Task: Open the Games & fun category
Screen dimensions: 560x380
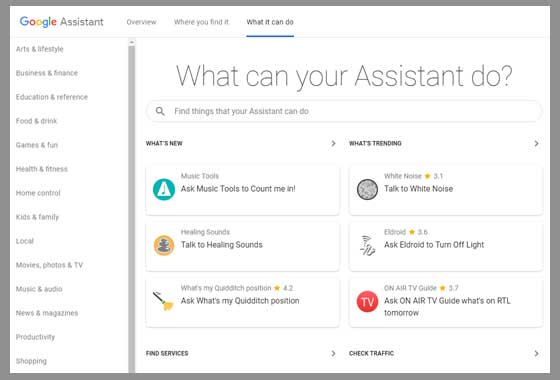Action: 37,145
